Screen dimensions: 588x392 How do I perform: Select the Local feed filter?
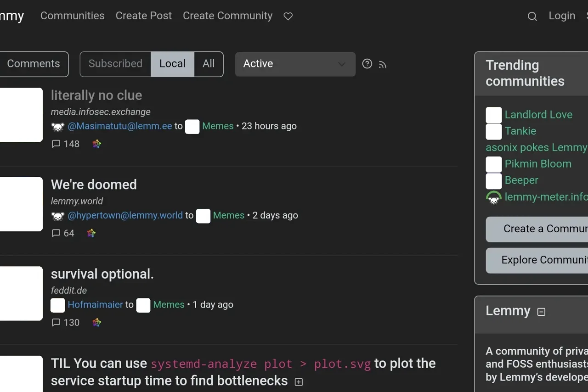tap(172, 64)
